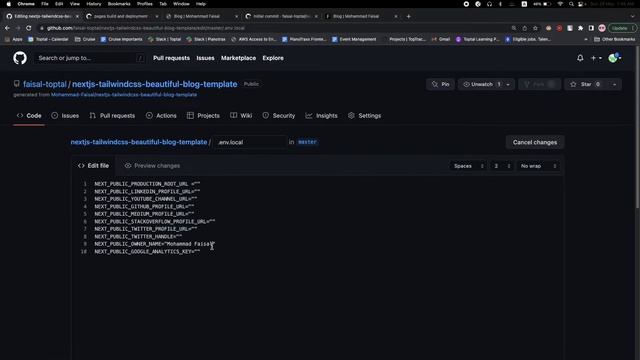The image size is (640, 360).
Task: Switch to Initial commit browser tab
Action: coord(281,16)
